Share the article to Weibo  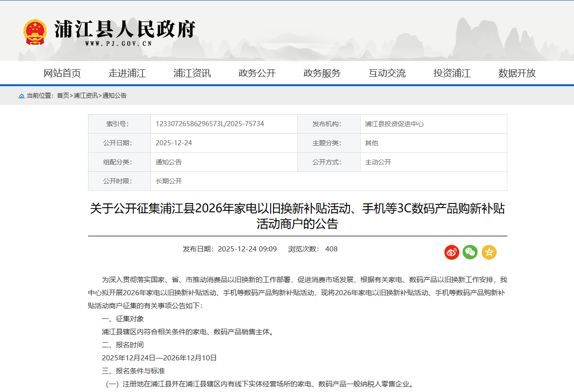(x=451, y=252)
